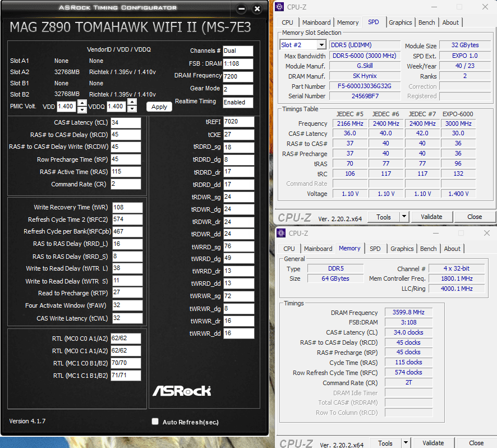Viewport: 497px width, 448px height.
Task: Minimize the ASRock Timing Configurator window
Action: [x=242, y=9]
